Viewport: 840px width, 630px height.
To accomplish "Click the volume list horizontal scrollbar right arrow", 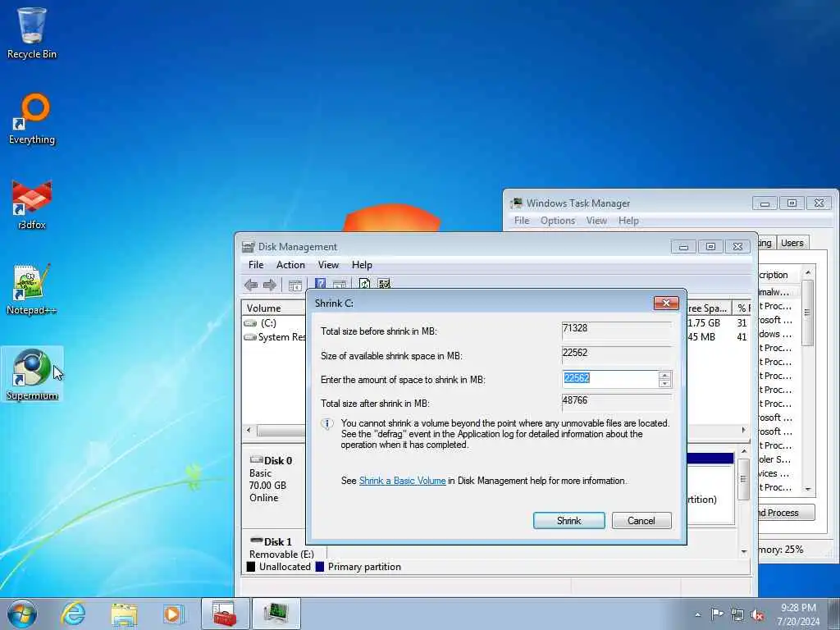I will click(743, 430).
